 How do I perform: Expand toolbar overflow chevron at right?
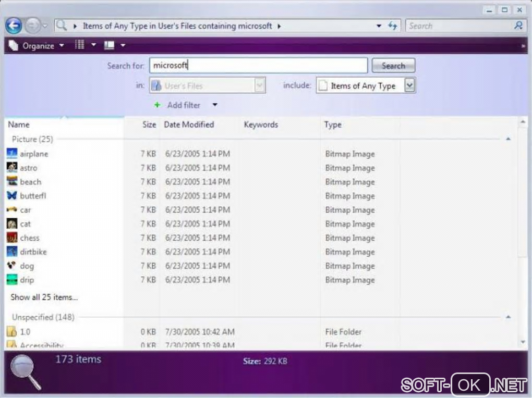click(523, 46)
